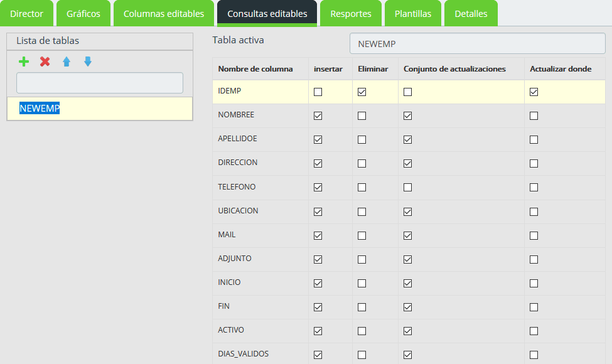Click the Conjunto de actualizaciones header
This screenshot has height=364, width=612.
(454, 69)
